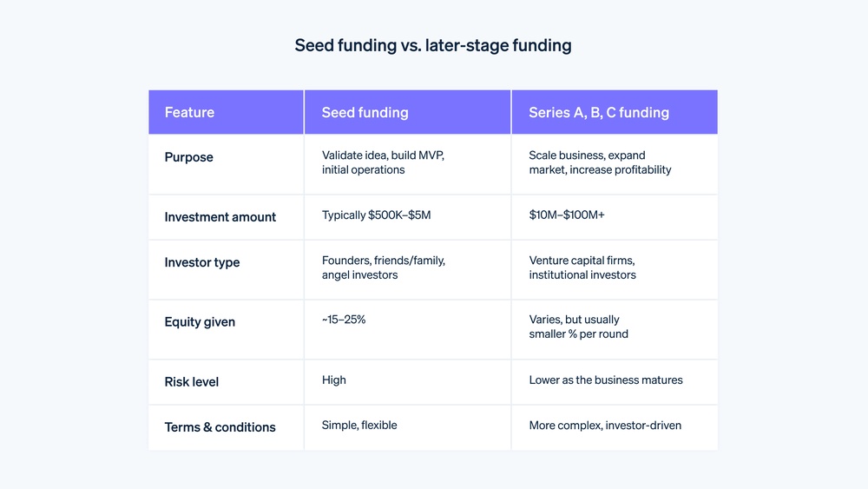
Task: Click the 'Investment amount' row label
Action: pos(220,217)
